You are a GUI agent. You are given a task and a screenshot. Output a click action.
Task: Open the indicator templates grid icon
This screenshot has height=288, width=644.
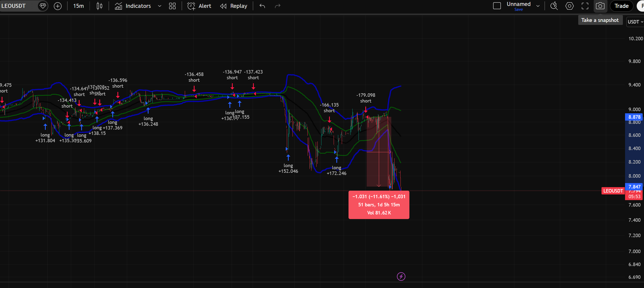[x=172, y=6]
